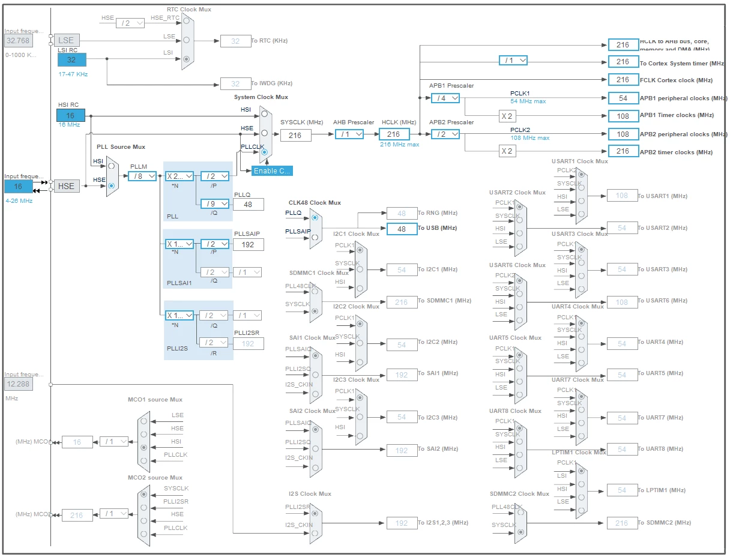Click the SYSCLK (MHz) 216 field

[x=295, y=136]
